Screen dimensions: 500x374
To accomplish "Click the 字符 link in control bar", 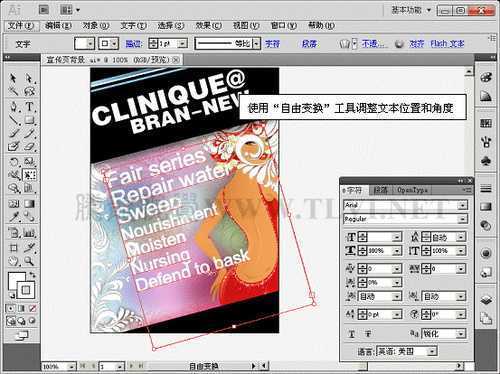I will [x=272, y=44].
